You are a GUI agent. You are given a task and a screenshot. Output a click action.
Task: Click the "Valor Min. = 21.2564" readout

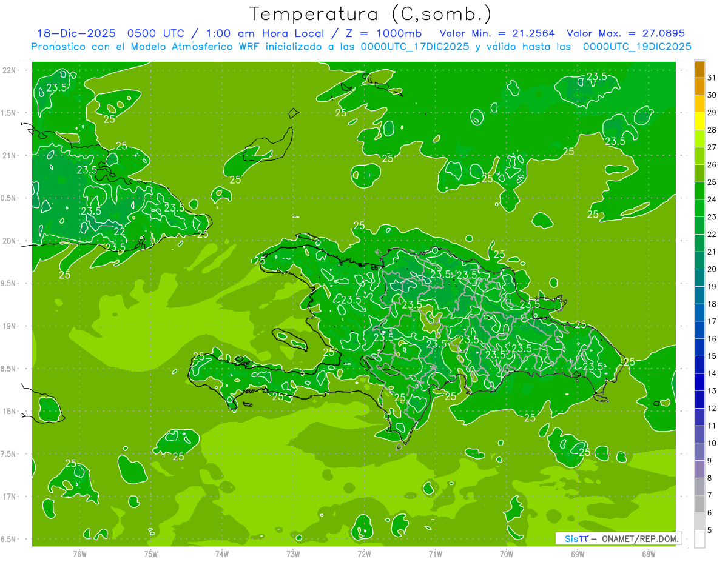[x=497, y=33]
